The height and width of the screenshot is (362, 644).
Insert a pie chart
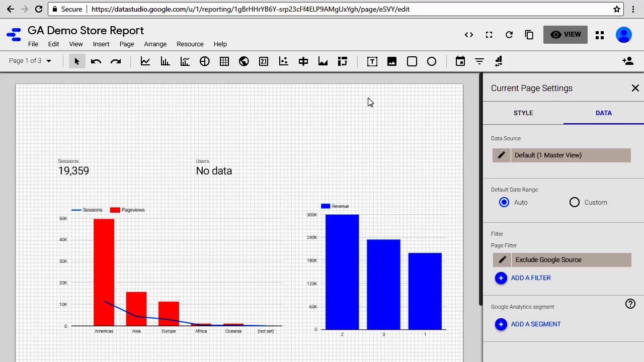[x=204, y=61]
